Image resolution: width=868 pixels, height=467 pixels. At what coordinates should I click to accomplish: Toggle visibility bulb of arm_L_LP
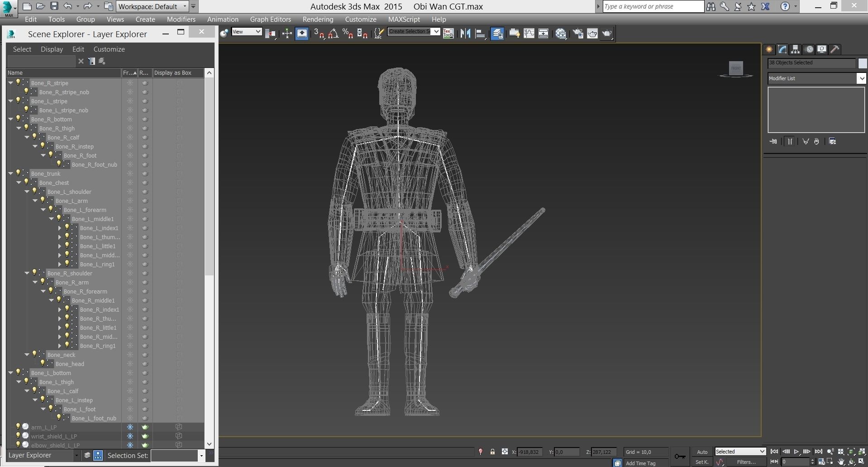(19, 426)
